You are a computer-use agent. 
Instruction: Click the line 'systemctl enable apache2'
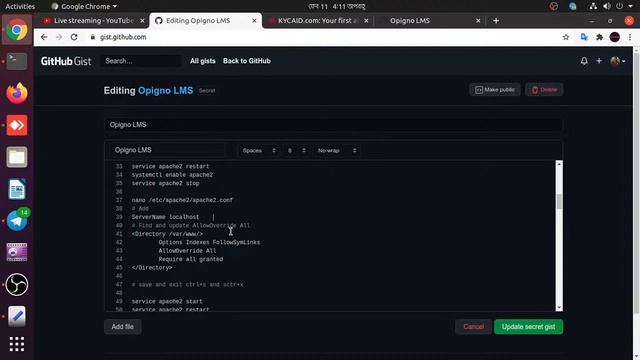[172, 175]
